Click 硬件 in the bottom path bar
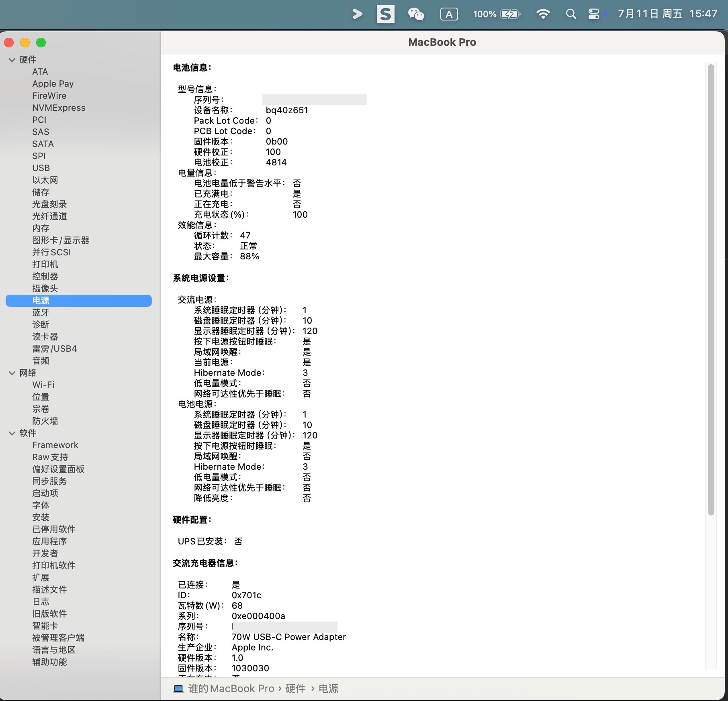728x701 pixels. click(x=295, y=689)
